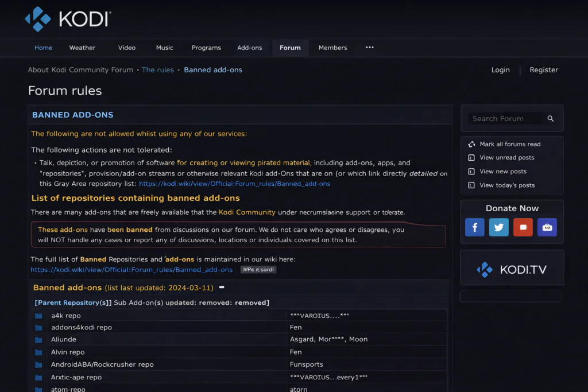Open The rules breadcrumb link
Screen dimensions: 588x392
(x=157, y=69)
